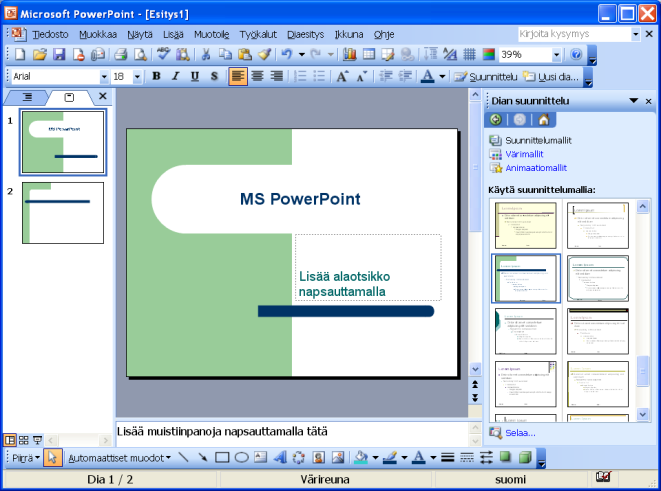Image resolution: width=661 pixels, height=491 pixels.
Task: Open the Tiedosto menu
Action: coord(50,34)
